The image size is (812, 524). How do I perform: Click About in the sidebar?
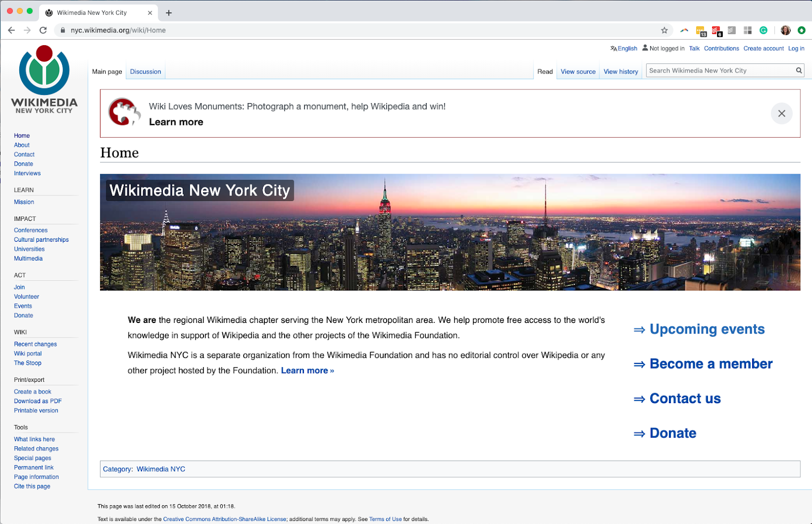22,145
